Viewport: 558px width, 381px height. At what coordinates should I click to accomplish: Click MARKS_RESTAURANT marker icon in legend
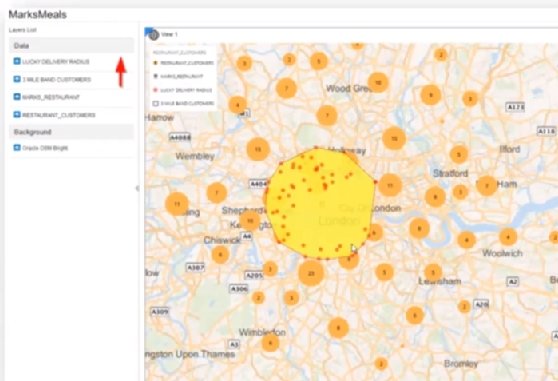point(155,76)
